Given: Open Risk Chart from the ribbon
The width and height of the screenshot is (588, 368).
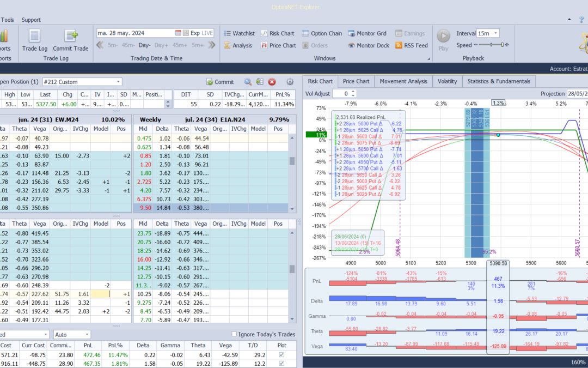Looking at the screenshot, I should 278,33.
